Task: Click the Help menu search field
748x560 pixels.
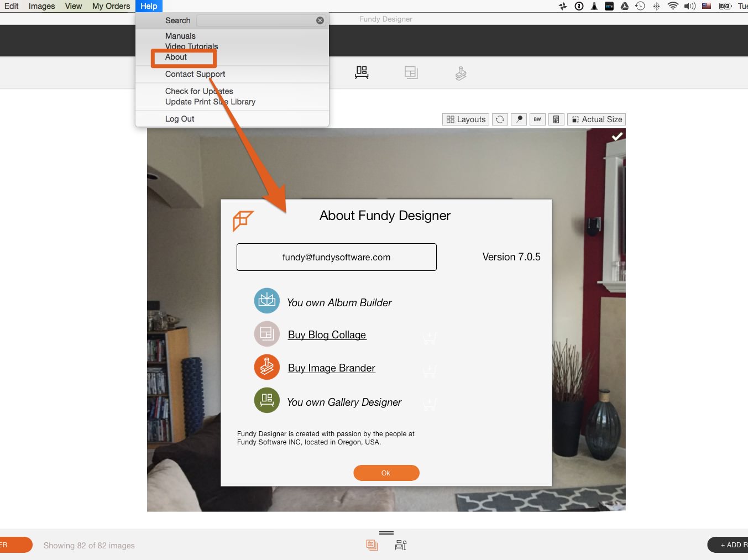Action: tap(261, 20)
